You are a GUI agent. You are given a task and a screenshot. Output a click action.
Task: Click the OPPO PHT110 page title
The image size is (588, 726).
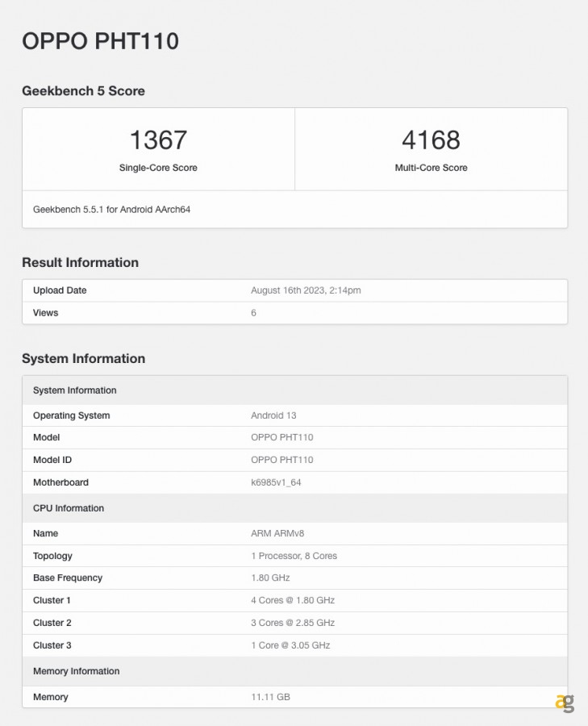click(100, 41)
